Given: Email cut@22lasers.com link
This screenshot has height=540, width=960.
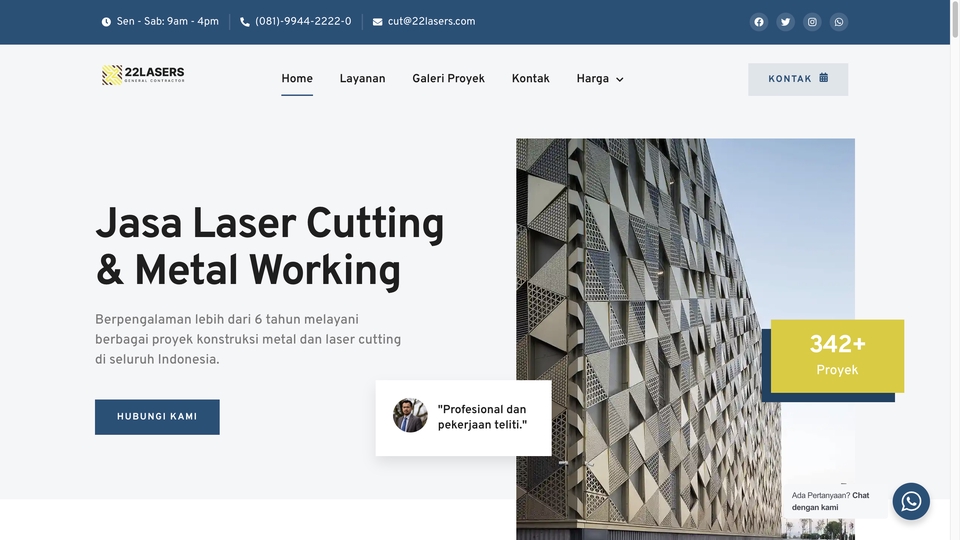Looking at the screenshot, I should click(431, 21).
